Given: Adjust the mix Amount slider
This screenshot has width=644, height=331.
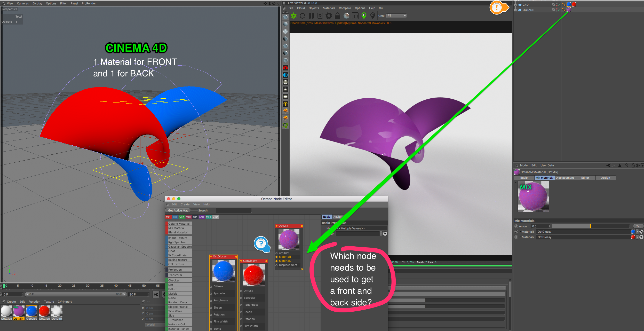Looking at the screenshot, I should (x=590, y=226).
